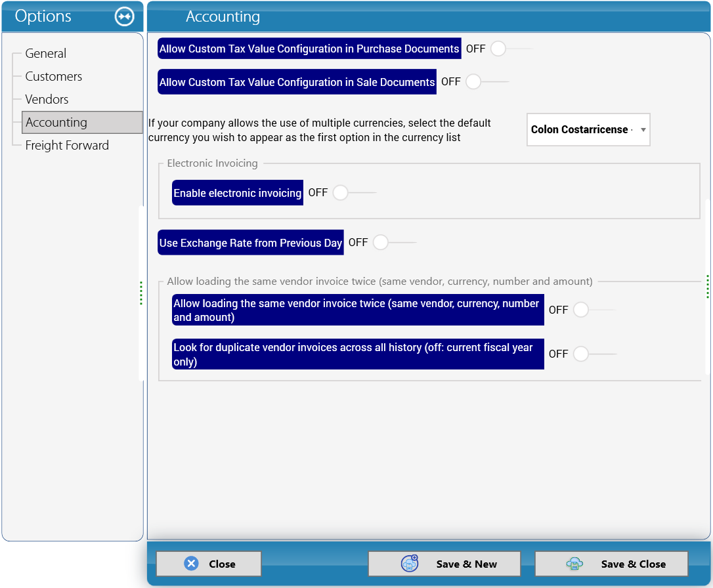This screenshot has width=713, height=588.
Task: Click the Save & Close cloud icon
Action: [x=574, y=564]
